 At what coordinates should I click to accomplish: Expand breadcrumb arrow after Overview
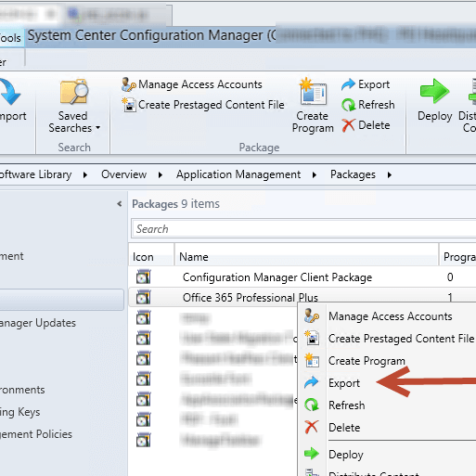(161, 174)
